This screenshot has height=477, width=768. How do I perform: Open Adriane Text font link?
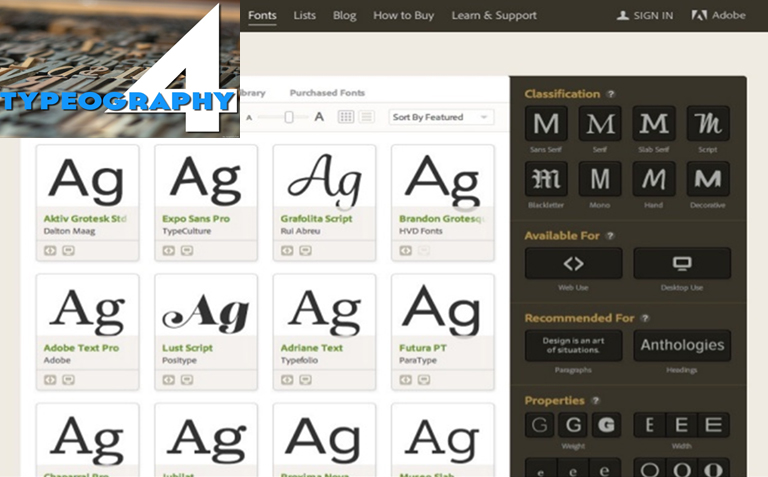[312, 348]
